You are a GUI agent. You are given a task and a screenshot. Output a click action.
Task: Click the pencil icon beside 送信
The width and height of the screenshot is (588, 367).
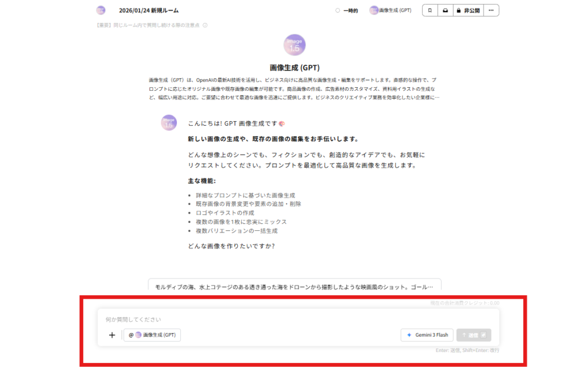[484, 335]
